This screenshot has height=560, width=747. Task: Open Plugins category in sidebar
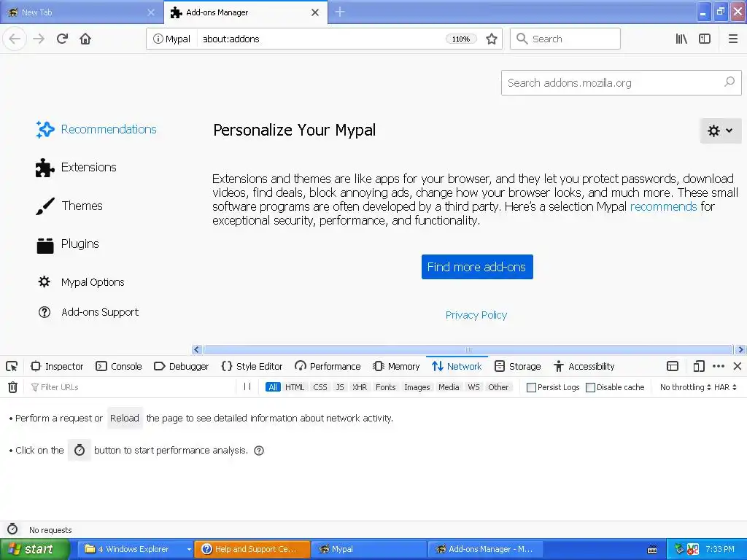(67, 244)
